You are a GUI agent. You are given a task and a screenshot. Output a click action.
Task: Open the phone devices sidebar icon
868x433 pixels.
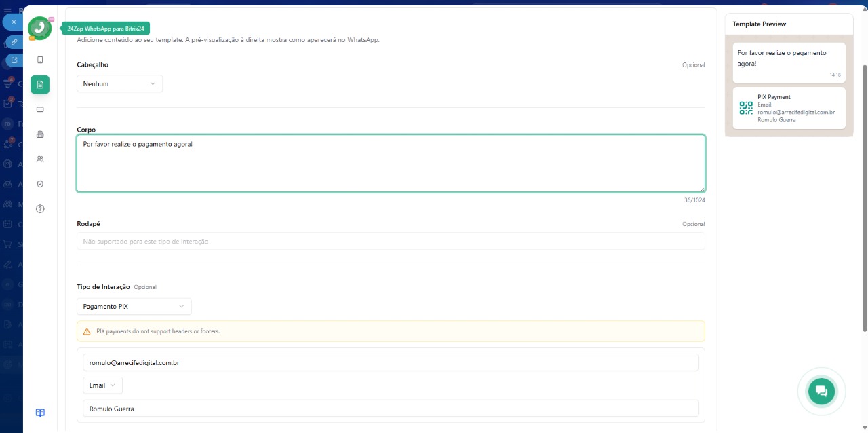pyautogui.click(x=40, y=60)
